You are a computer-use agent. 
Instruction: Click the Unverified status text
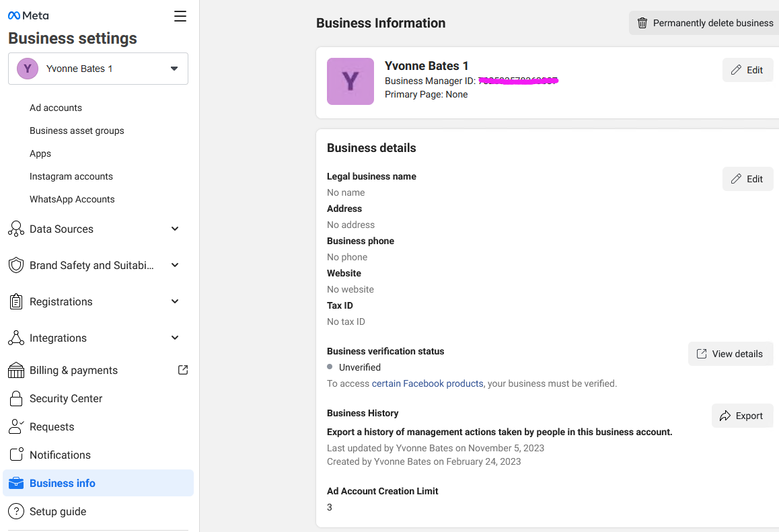click(x=360, y=367)
